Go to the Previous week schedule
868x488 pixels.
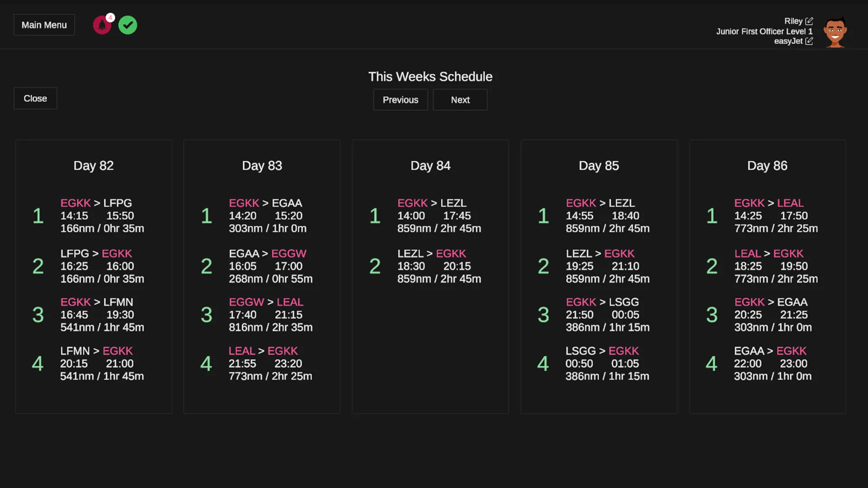click(x=401, y=100)
